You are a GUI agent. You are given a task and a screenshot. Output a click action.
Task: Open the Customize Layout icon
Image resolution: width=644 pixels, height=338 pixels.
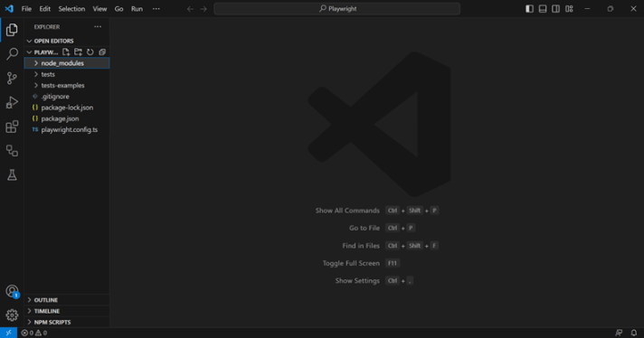[x=569, y=9]
